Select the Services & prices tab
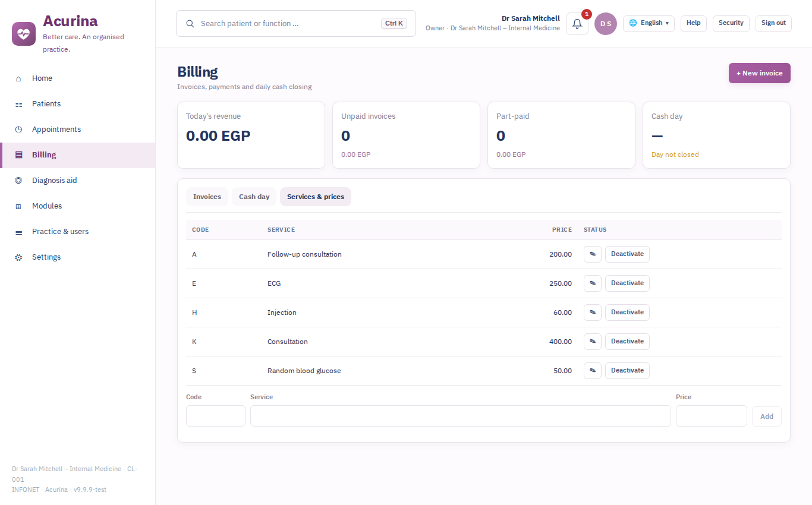 (316, 197)
